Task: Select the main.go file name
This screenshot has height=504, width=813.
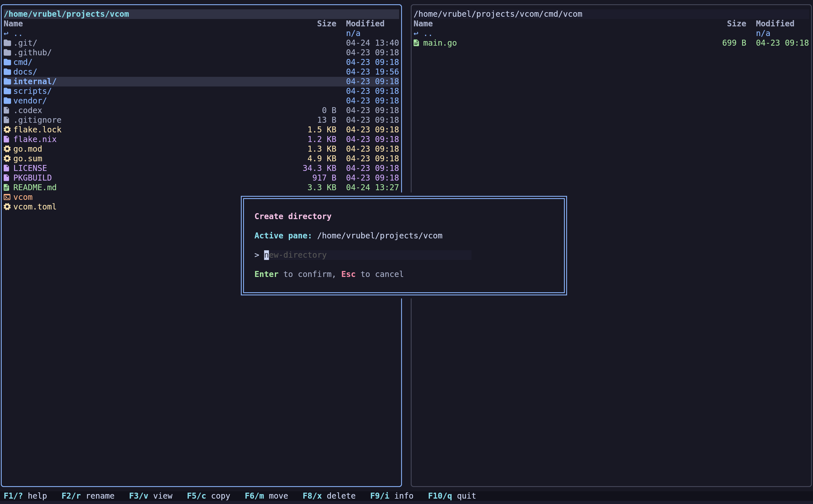Action: click(x=440, y=43)
